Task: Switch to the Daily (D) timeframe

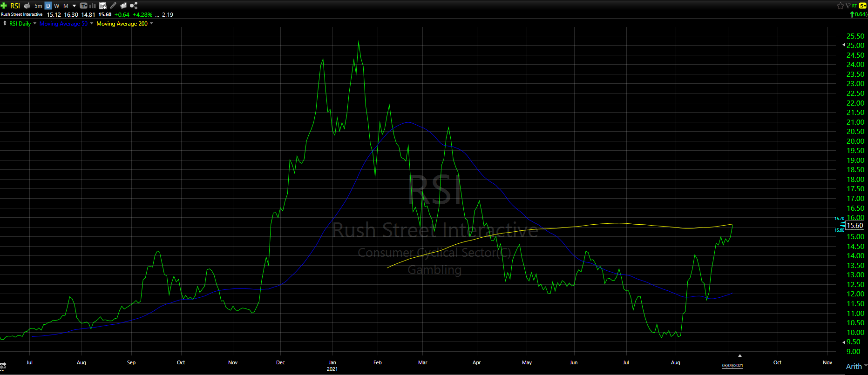Action: (x=48, y=6)
